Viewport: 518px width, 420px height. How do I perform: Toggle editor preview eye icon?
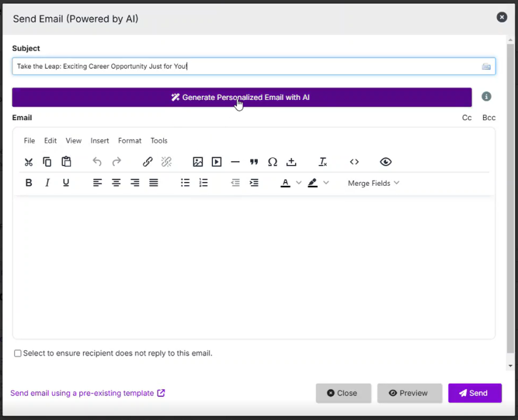click(385, 162)
